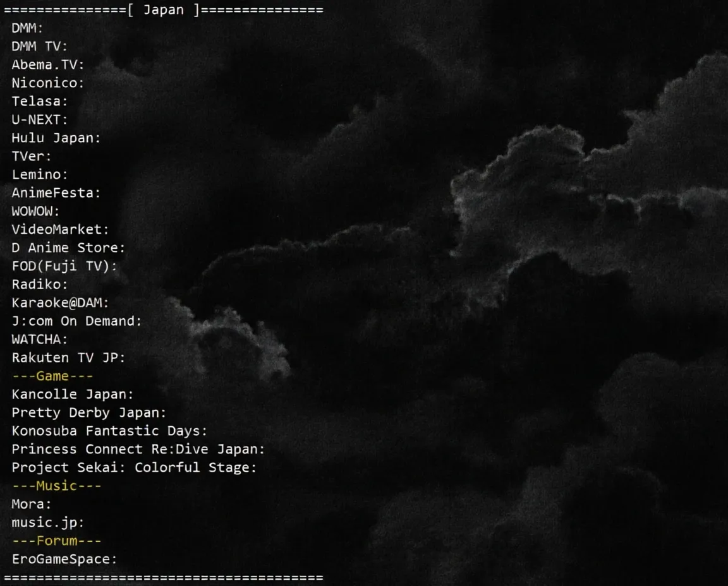Screen dimensions: 728x586
Task: Click the 'WATCHA:' entry
Action: pos(39,340)
